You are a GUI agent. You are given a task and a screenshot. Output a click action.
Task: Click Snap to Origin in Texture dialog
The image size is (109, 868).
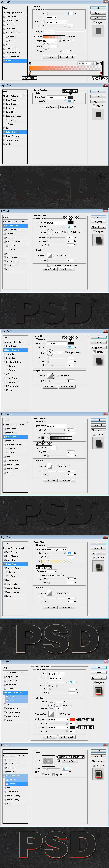click(x=70, y=761)
